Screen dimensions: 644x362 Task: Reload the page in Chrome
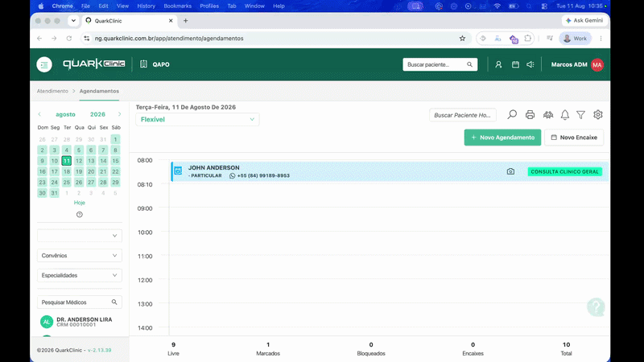[69, 38]
